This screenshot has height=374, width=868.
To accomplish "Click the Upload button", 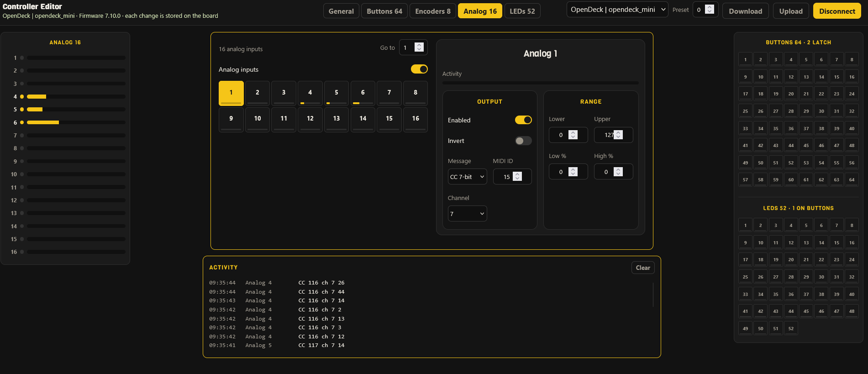I will [x=791, y=11].
